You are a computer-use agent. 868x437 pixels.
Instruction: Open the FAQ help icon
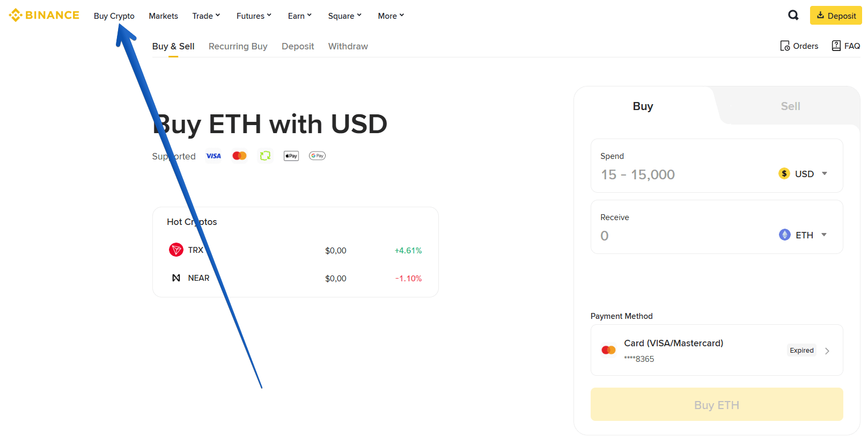click(x=836, y=46)
